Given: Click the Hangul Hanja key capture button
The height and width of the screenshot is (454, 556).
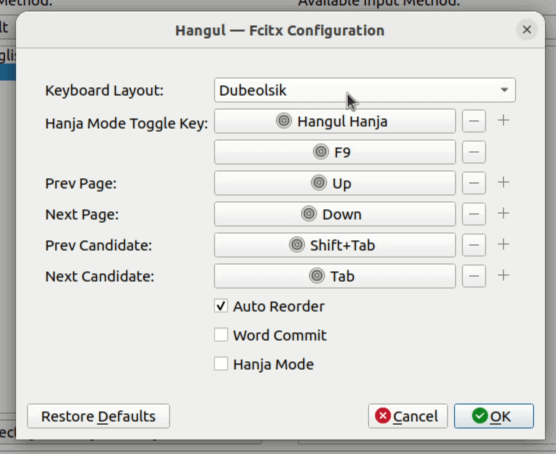Looking at the screenshot, I should pyautogui.click(x=335, y=121).
